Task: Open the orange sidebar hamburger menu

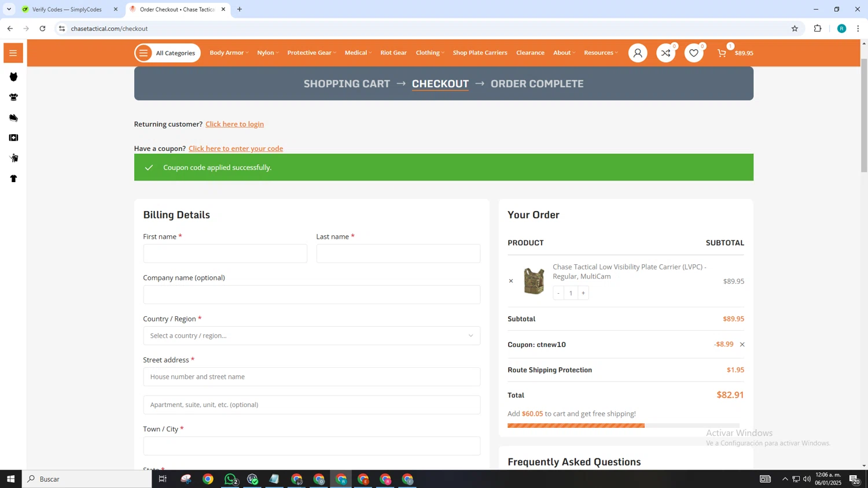Action: (x=13, y=53)
